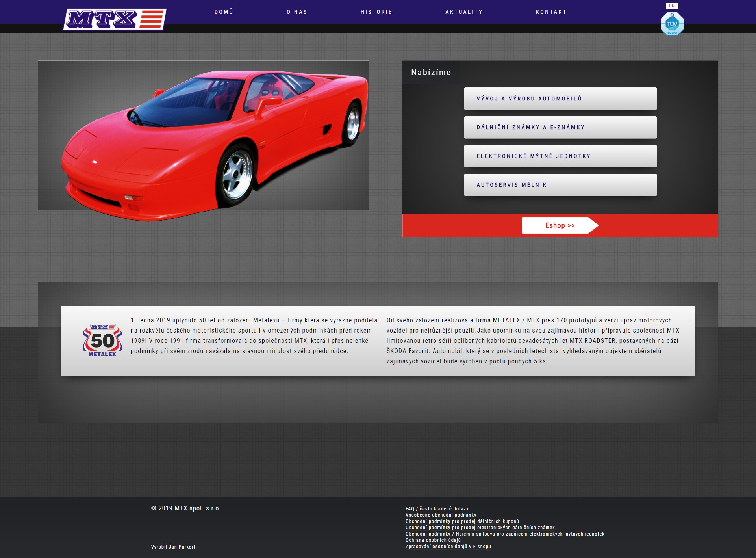The height and width of the screenshot is (558, 756).
Task: Open the TÜV ISO 9001 certificate badge
Action: coord(672,24)
